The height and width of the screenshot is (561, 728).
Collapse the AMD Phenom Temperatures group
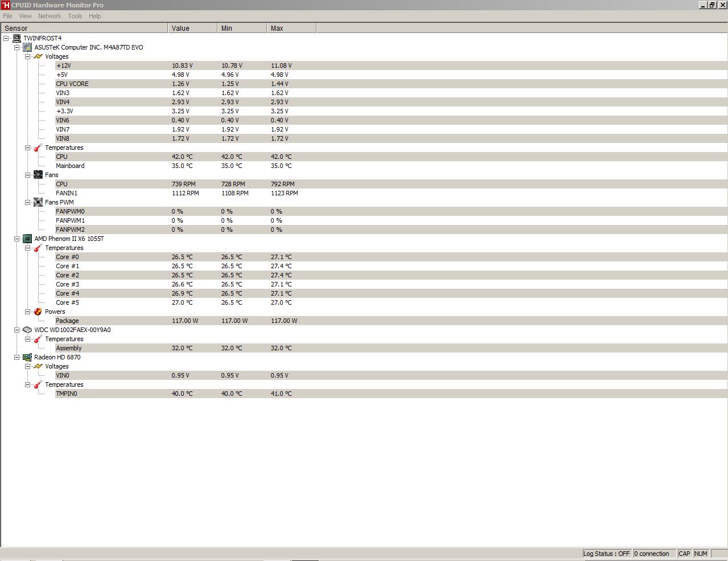[27, 248]
